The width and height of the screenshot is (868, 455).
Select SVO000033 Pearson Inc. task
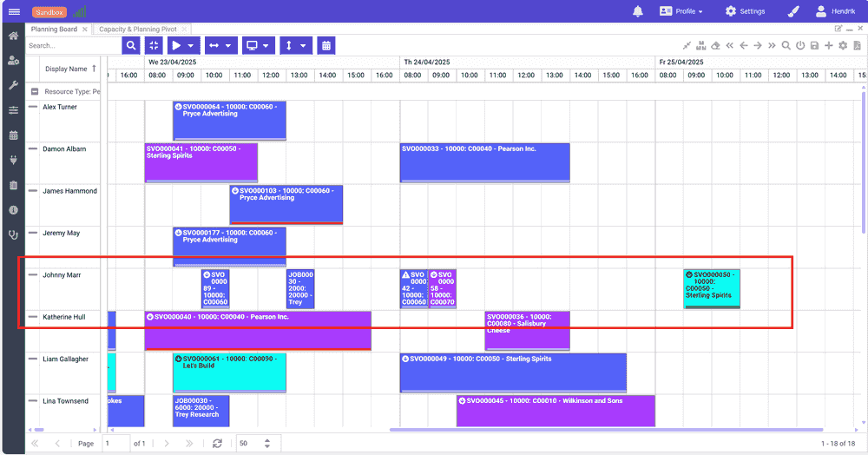(485, 162)
